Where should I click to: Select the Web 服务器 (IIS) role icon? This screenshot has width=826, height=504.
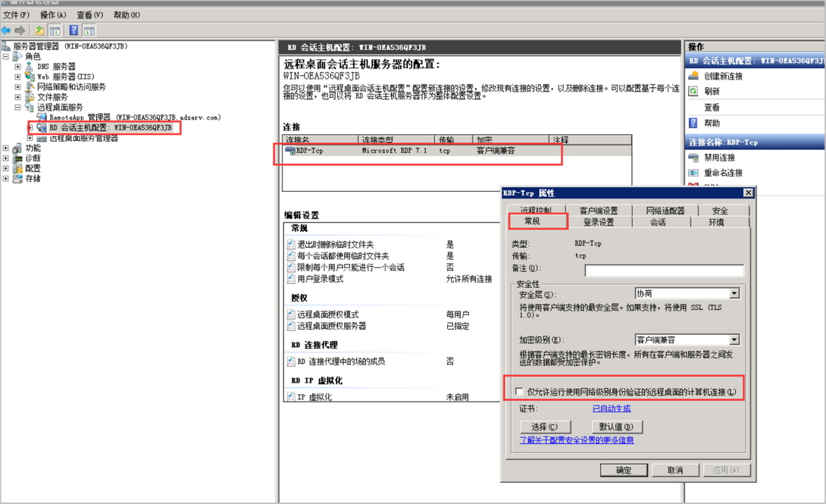tap(29, 77)
